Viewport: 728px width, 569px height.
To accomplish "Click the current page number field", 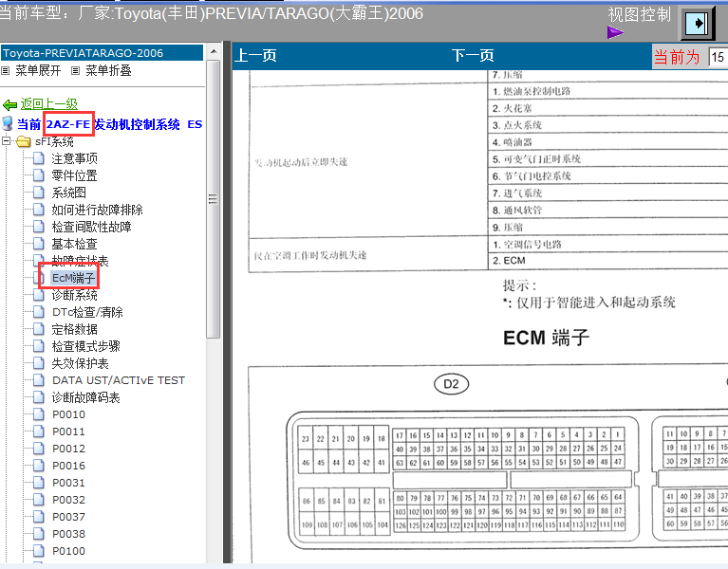I will tap(718, 58).
